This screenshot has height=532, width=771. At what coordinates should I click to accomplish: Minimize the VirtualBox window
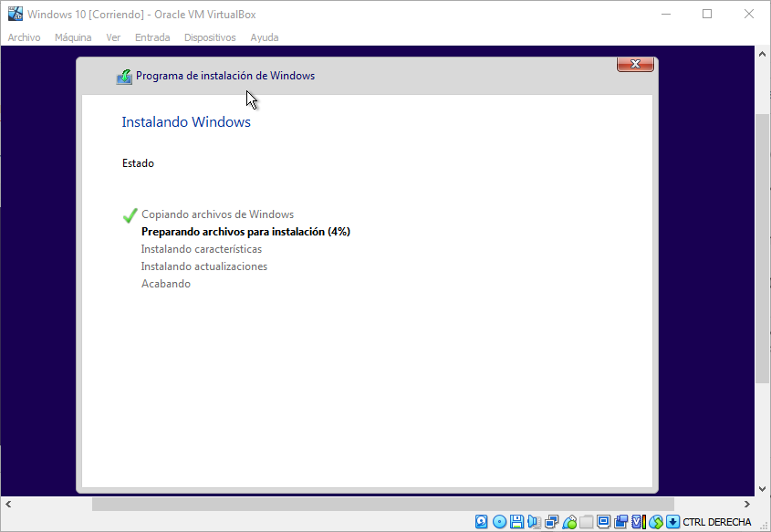pos(666,15)
